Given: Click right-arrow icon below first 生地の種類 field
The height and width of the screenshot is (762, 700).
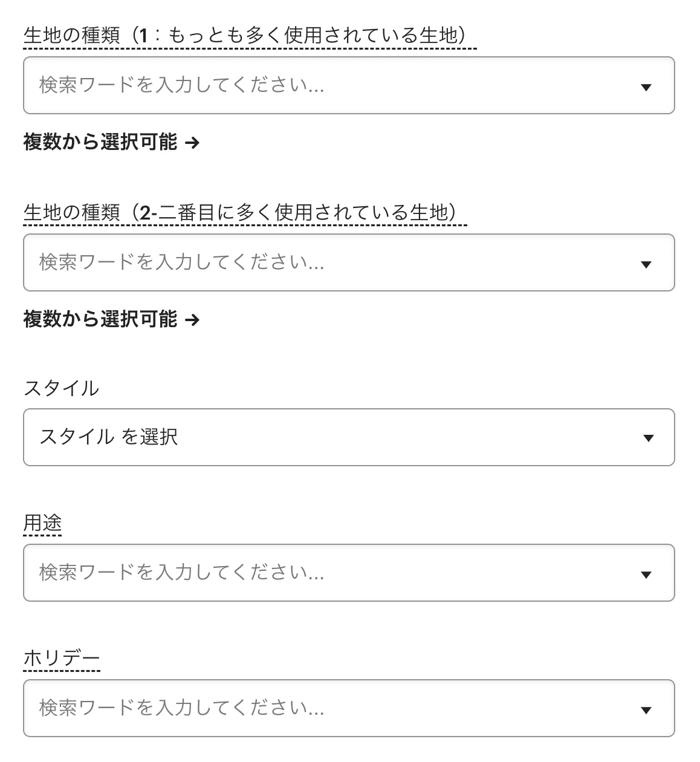Looking at the screenshot, I should [x=192, y=143].
